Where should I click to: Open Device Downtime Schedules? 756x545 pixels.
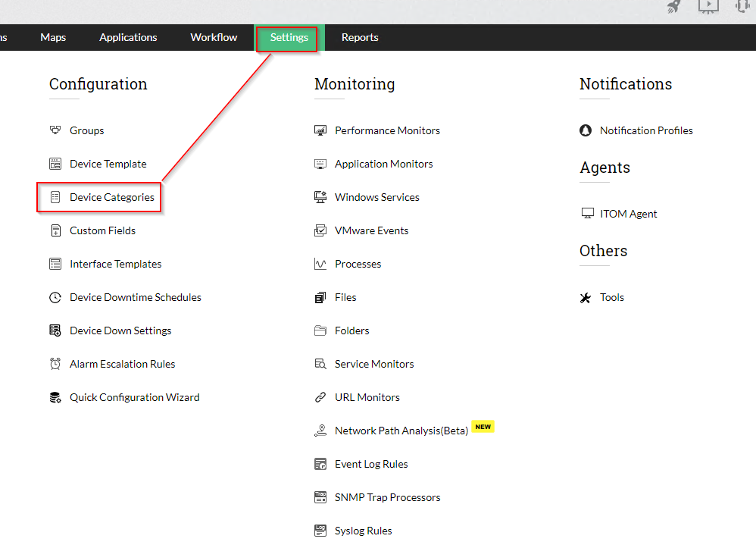136,297
